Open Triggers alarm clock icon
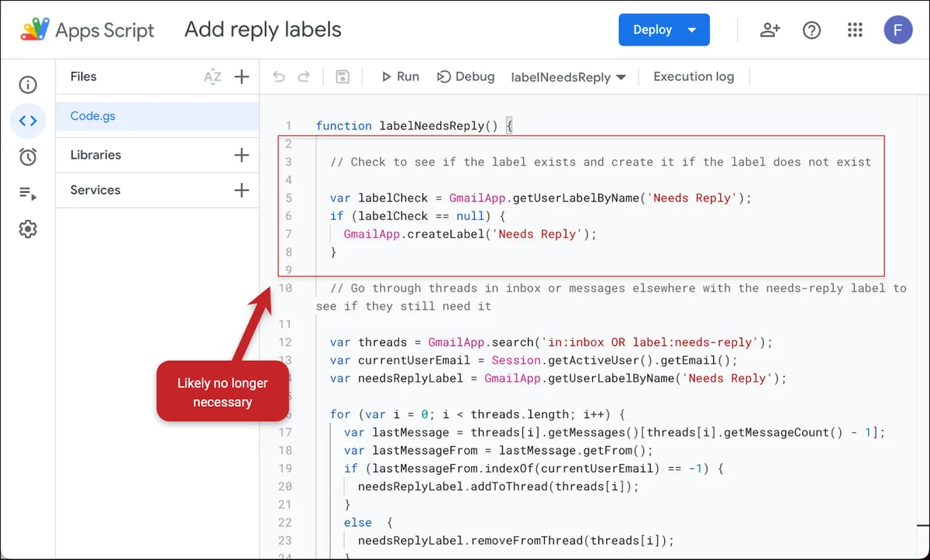Viewport: 930px width, 560px height. (x=28, y=156)
